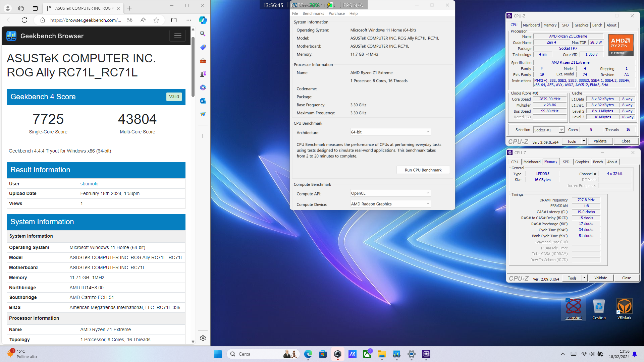Open the Geekbench Browser hamburger menu
The width and height of the screenshot is (644, 362).
coord(178,36)
